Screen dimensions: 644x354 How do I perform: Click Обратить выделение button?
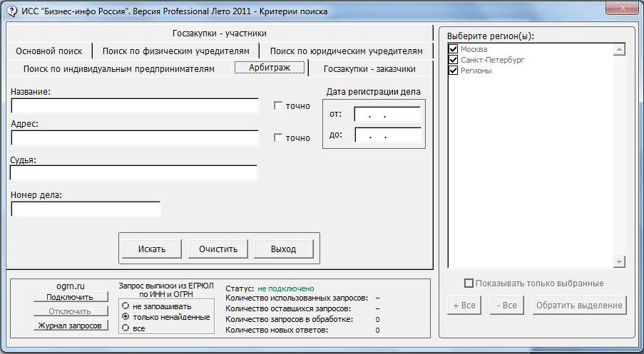(579, 306)
